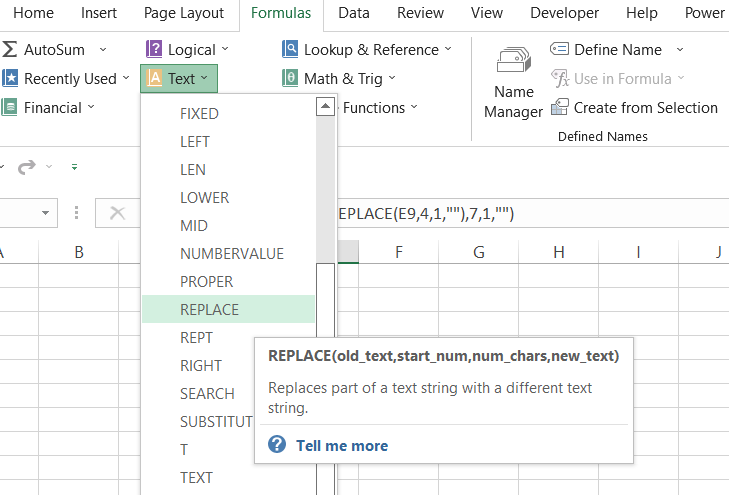Click the Logical functions icon
This screenshot has height=495, width=729.
[x=154, y=49]
